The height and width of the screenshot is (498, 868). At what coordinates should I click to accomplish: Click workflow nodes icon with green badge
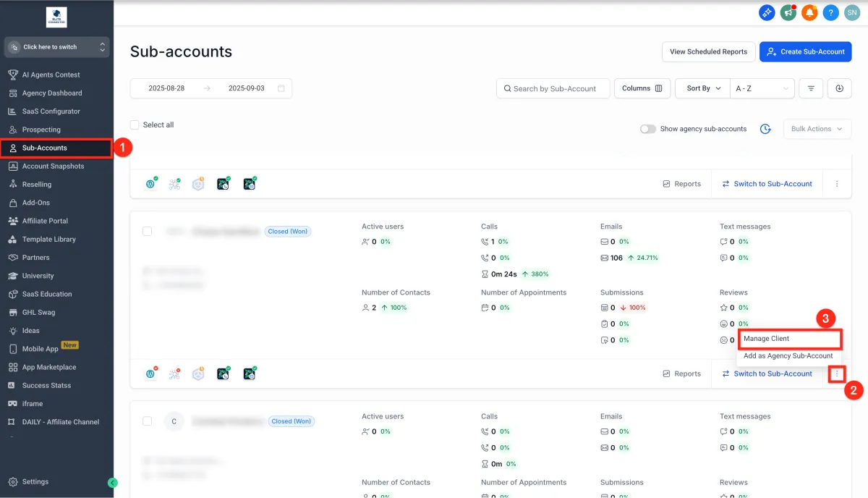175,184
